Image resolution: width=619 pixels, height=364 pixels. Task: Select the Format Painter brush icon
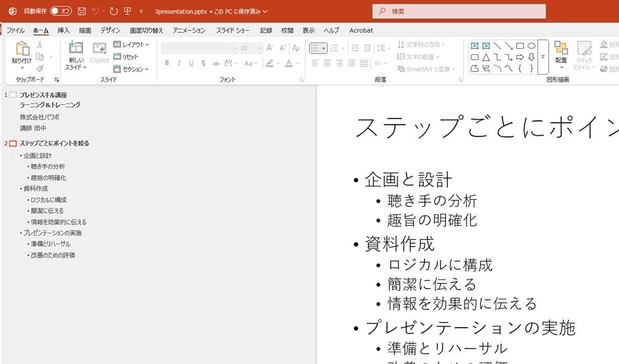(40, 68)
